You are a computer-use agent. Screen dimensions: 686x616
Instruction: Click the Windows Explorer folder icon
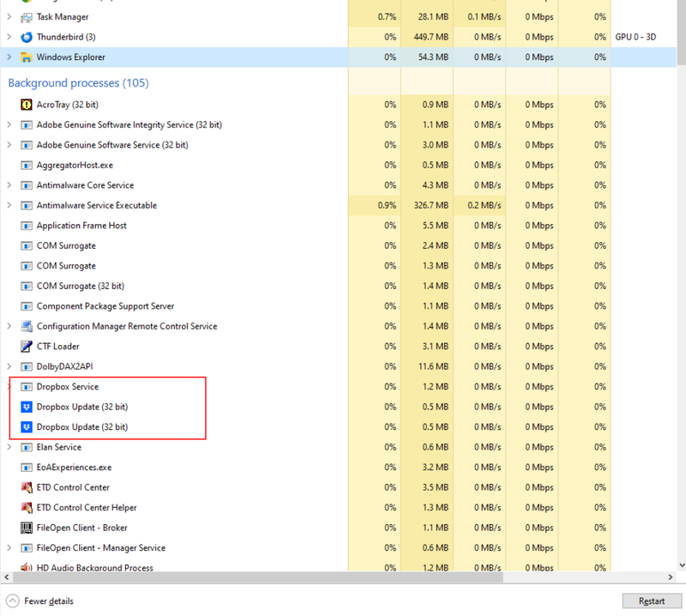(x=27, y=57)
